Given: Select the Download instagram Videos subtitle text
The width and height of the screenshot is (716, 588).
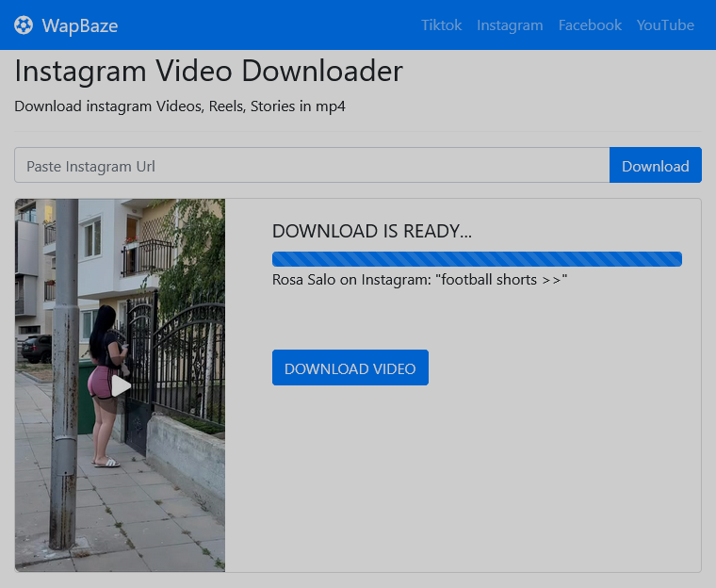Looking at the screenshot, I should [180, 106].
